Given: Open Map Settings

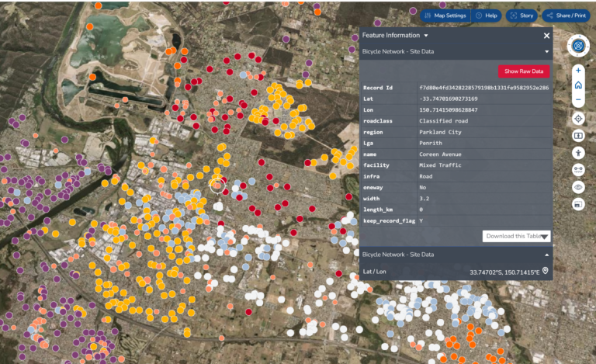Looking at the screenshot, I should click(445, 16).
